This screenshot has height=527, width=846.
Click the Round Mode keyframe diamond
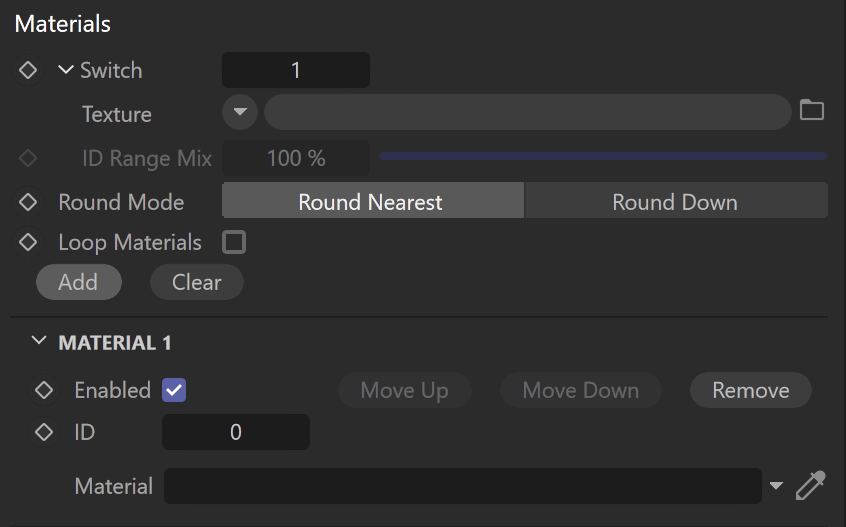point(28,202)
